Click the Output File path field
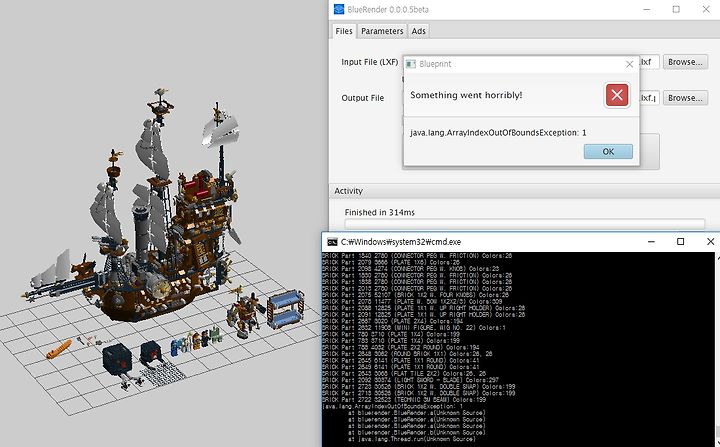720x447 pixels. click(x=649, y=98)
